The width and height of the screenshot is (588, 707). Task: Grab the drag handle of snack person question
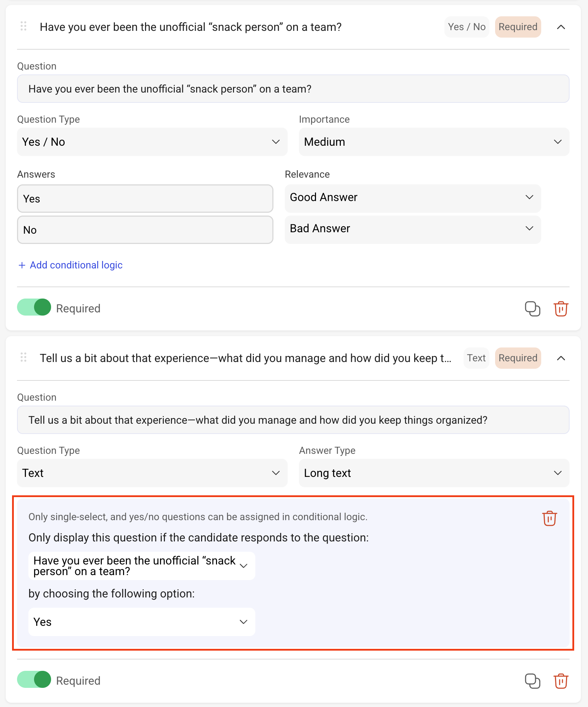coord(23,26)
